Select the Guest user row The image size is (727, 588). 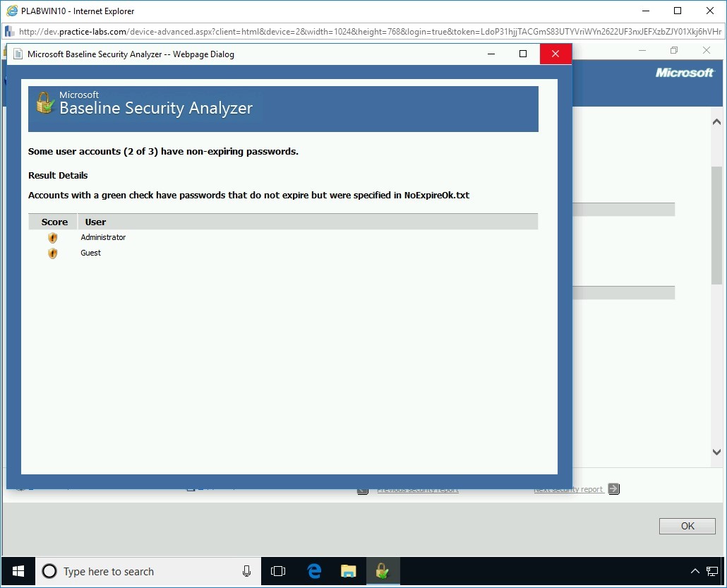[283, 253]
